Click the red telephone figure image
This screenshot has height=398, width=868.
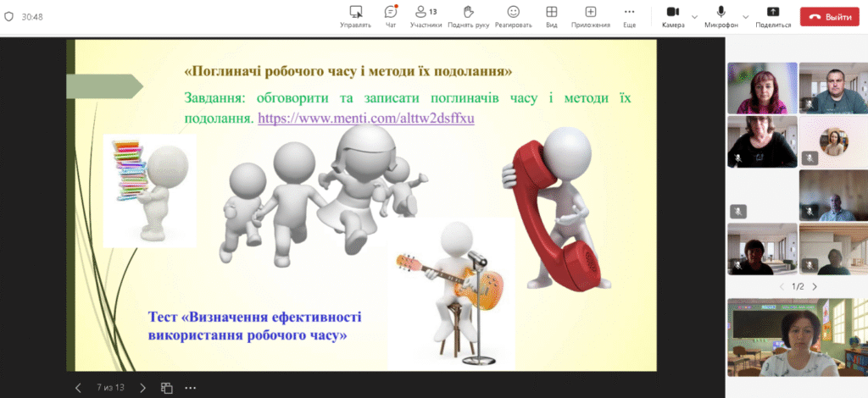coord(556,209)
